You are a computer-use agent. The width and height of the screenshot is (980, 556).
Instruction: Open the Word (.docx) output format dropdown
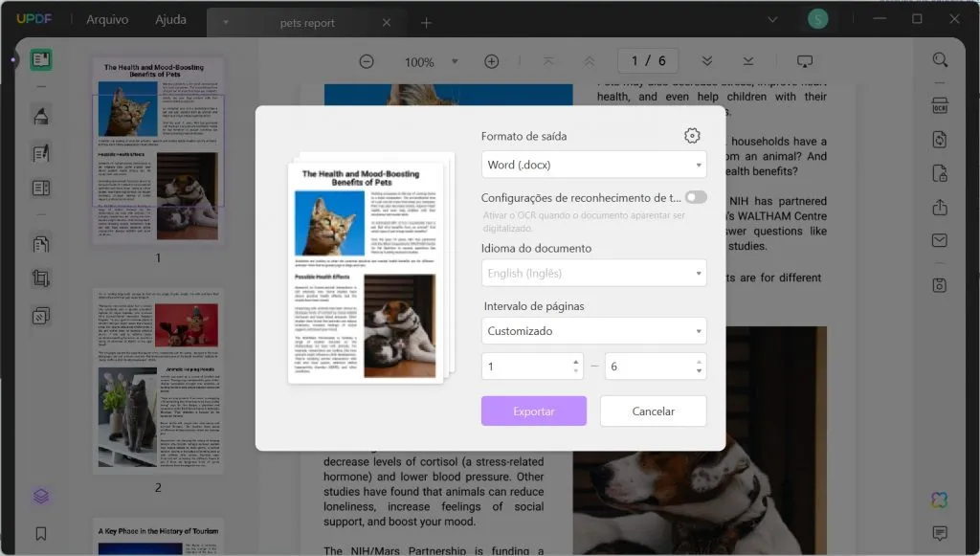[593, 164]
